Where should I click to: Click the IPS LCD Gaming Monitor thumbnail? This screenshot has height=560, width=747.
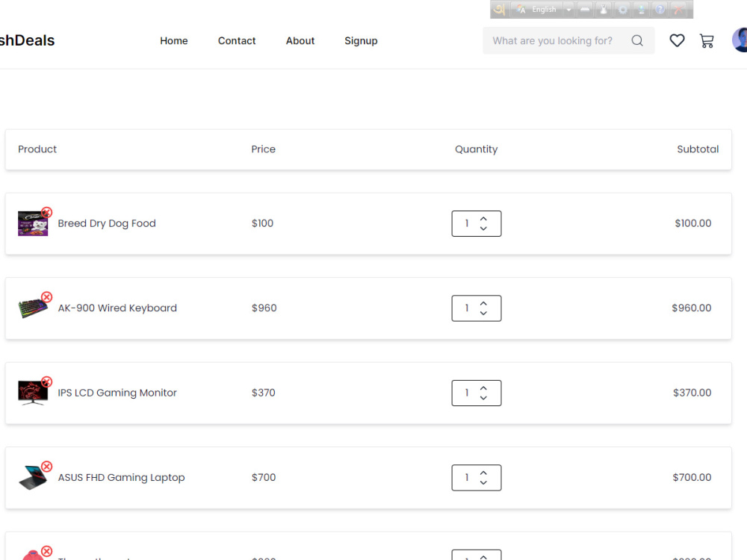tap(33, 393)
